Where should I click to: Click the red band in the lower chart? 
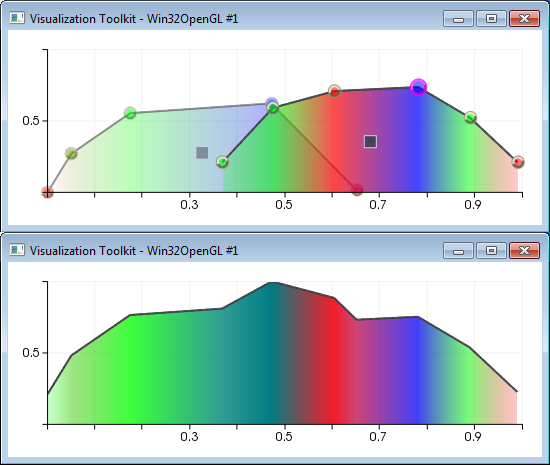pyautogui.click(x=333, y=361)
